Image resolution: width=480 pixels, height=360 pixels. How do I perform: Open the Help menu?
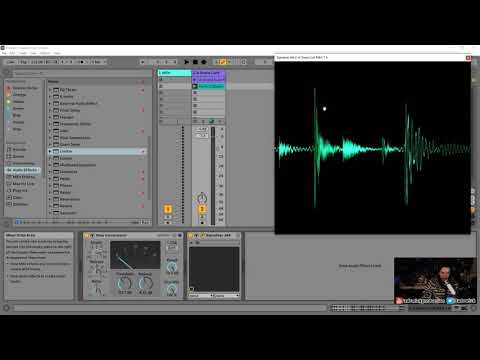57,53
